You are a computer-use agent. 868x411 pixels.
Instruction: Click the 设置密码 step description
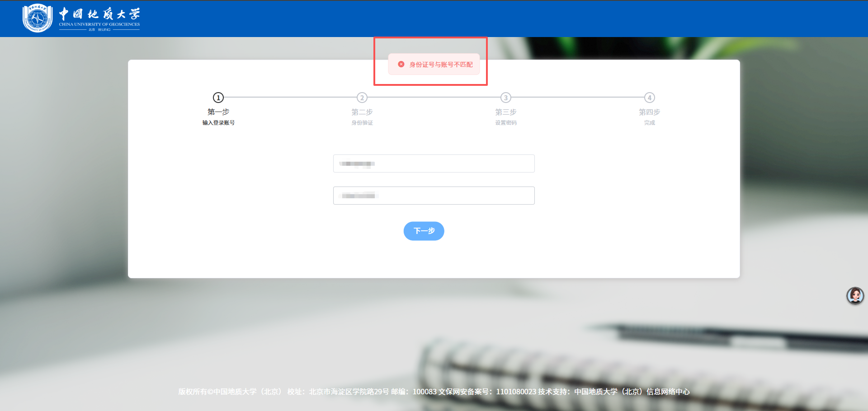pos(506,123)
